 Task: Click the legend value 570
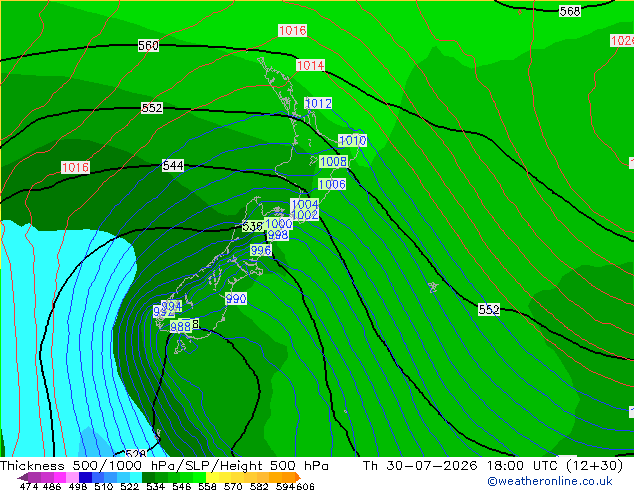coord(233,486)
